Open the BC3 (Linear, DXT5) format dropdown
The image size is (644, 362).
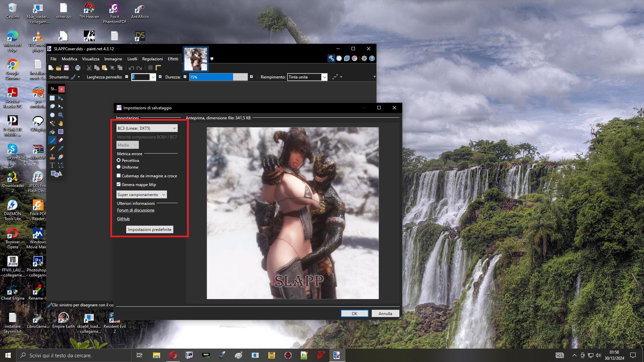point(147,128)
